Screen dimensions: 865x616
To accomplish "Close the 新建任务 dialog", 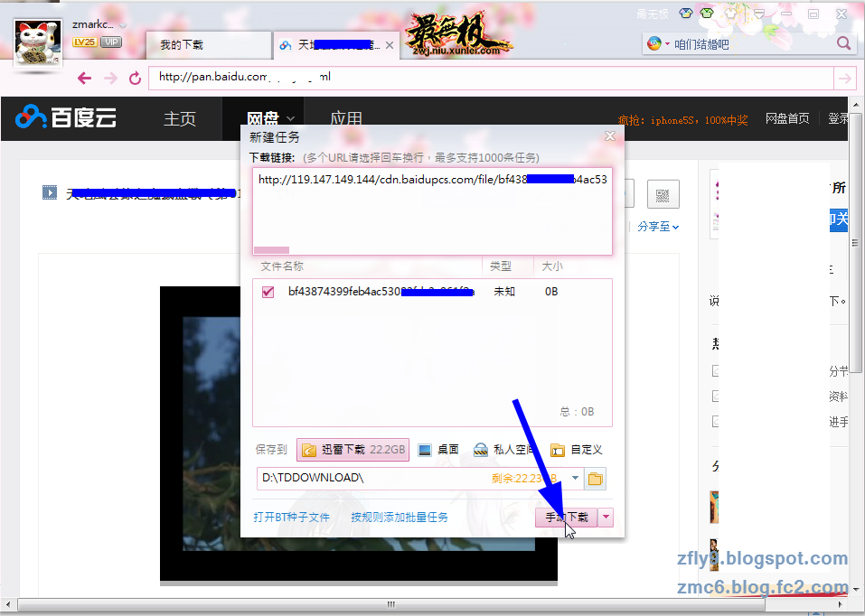I will pyautogui.click(x=609, y=136).
